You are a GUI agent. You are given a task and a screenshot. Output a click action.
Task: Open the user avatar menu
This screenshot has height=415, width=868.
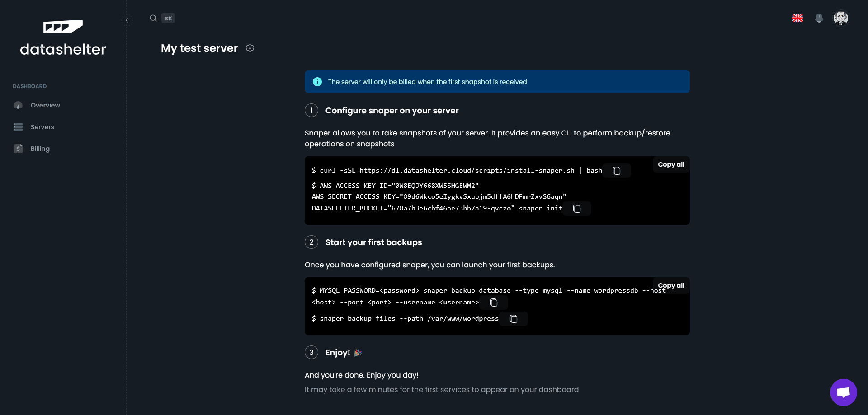[x=840, y=18]
